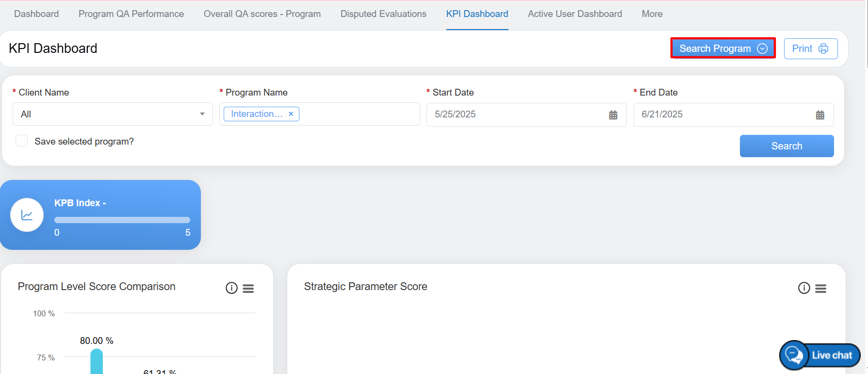Click the '100 %' axis label

[x=44, y=314]
